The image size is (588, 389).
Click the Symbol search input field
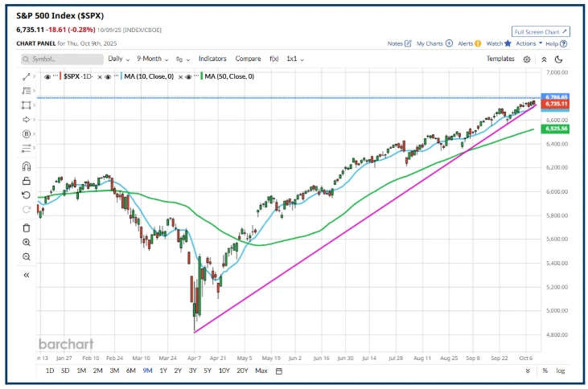pos(60,59)
